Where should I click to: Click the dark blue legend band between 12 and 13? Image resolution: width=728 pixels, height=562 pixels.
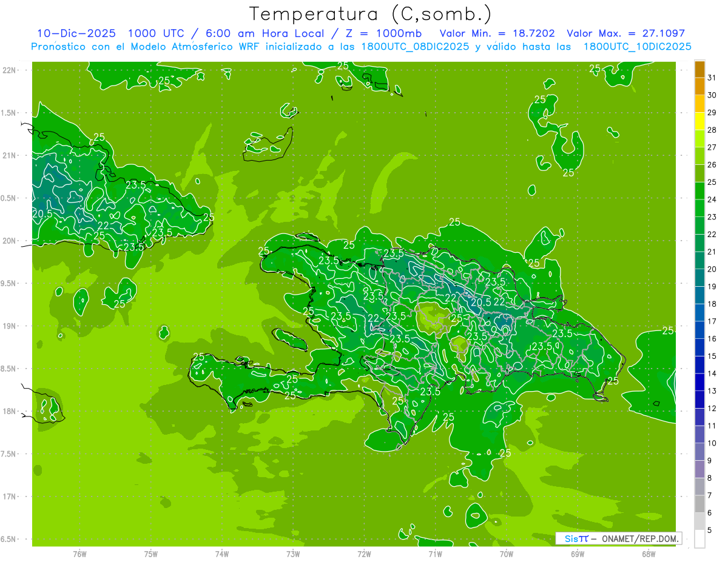click(699, 400)
